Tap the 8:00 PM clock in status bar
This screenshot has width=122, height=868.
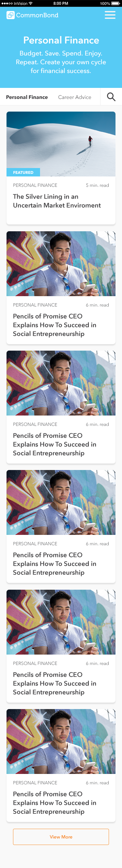pyautogui.click(x=61, y=3)
